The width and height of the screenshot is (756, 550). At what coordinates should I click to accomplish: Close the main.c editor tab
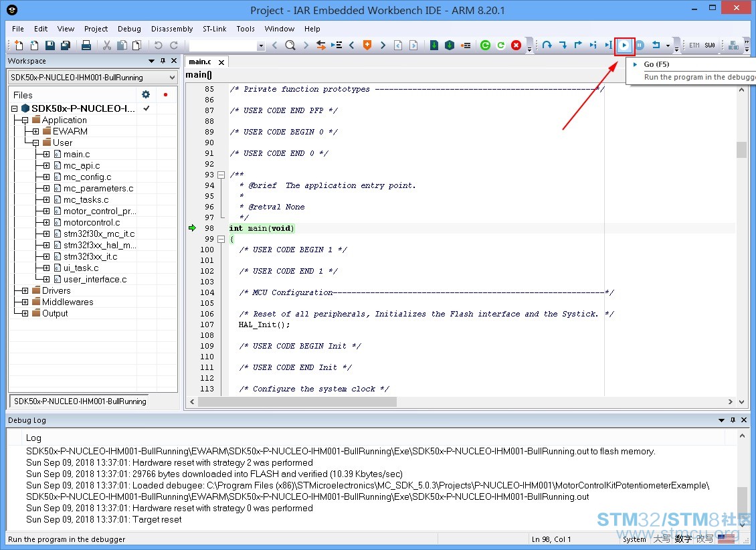(221, 62)
